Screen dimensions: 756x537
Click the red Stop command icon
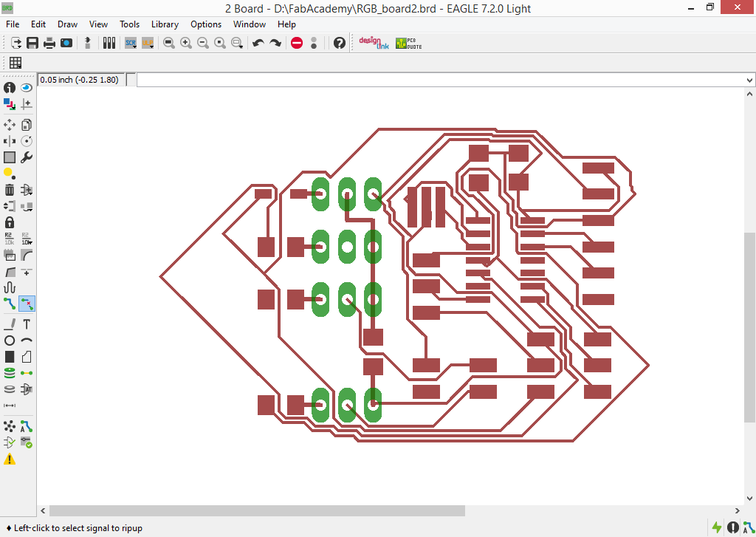click(x=297, y=43)
